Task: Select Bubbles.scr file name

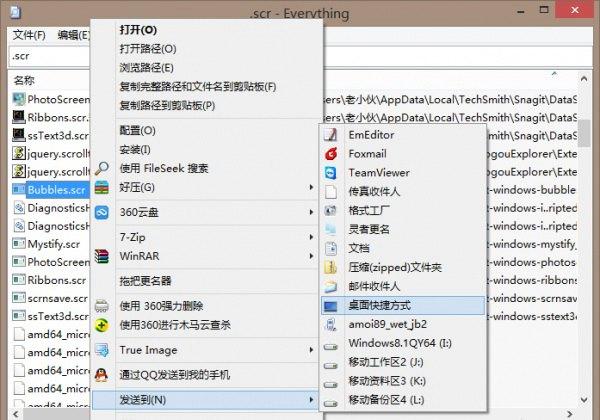Action: pyautogui.click(x=57, y=190)
